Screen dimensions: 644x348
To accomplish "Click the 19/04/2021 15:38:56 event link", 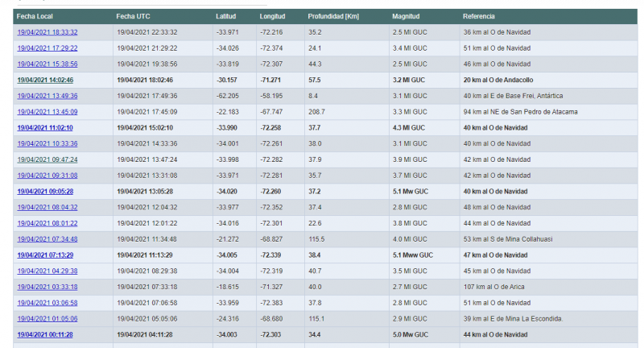I will [47, 64].
